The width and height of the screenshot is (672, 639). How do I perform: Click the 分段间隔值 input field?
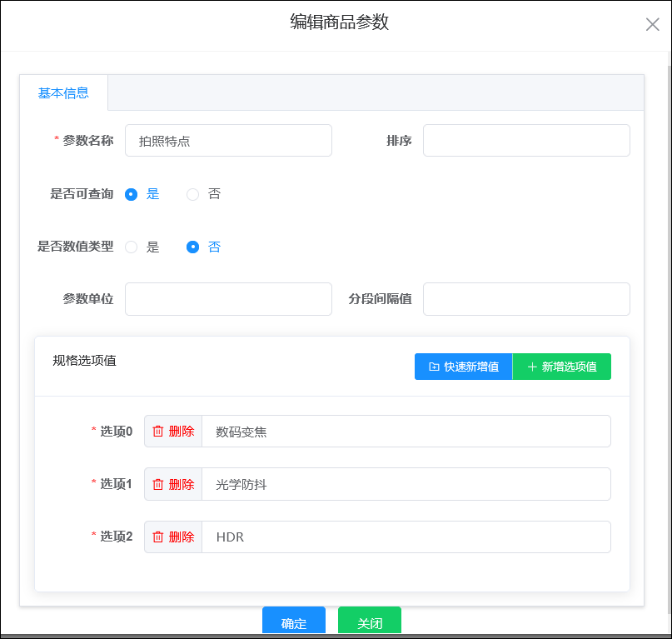pos(525,299)
